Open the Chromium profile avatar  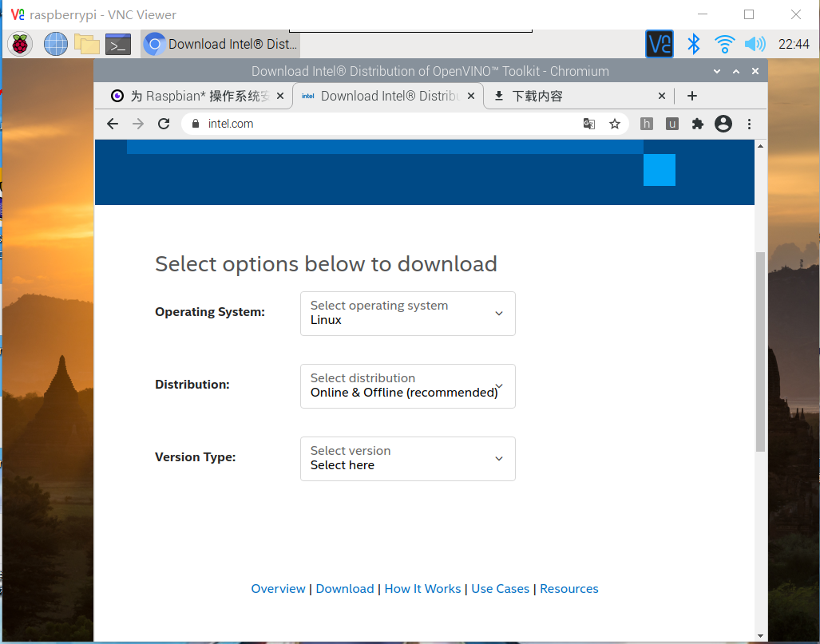(723, 124)
